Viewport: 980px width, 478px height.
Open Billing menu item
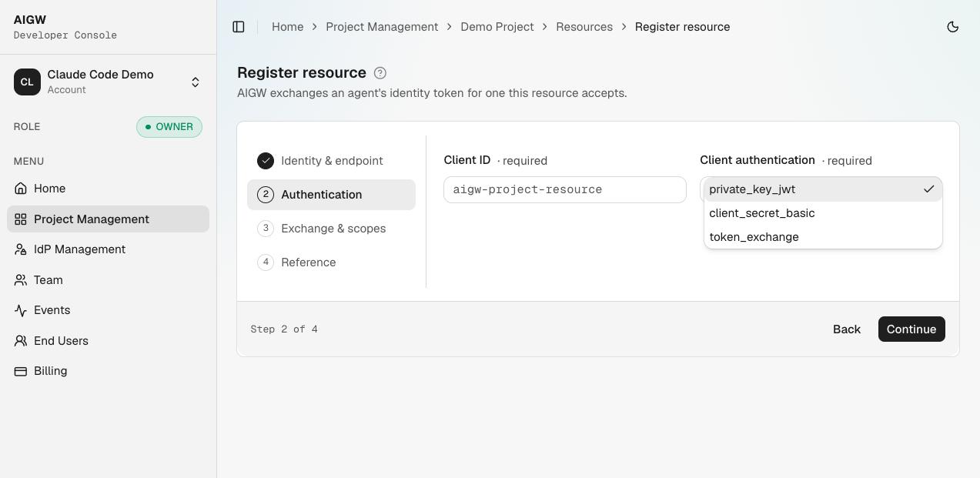click(108, 371)
